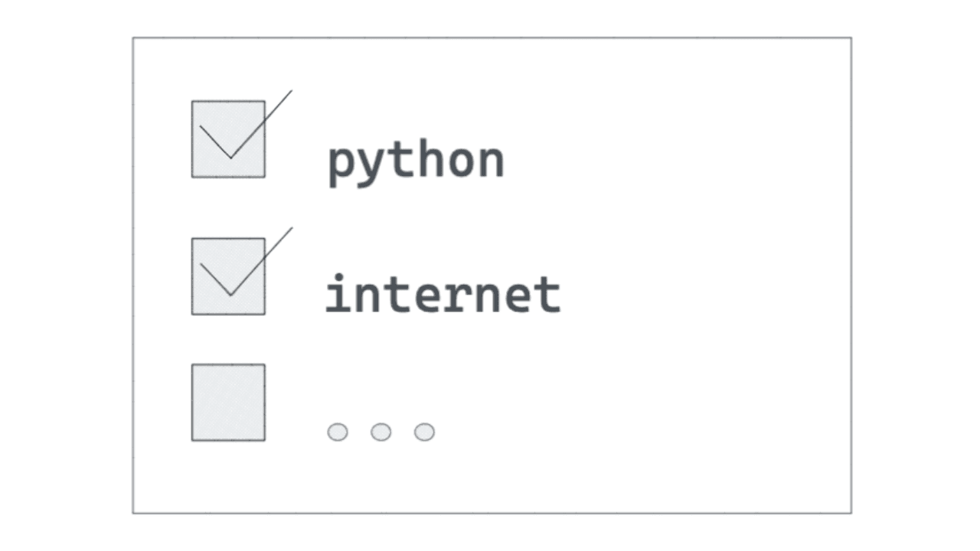
Task: Click the "python" text label
Action: [416, 161]
